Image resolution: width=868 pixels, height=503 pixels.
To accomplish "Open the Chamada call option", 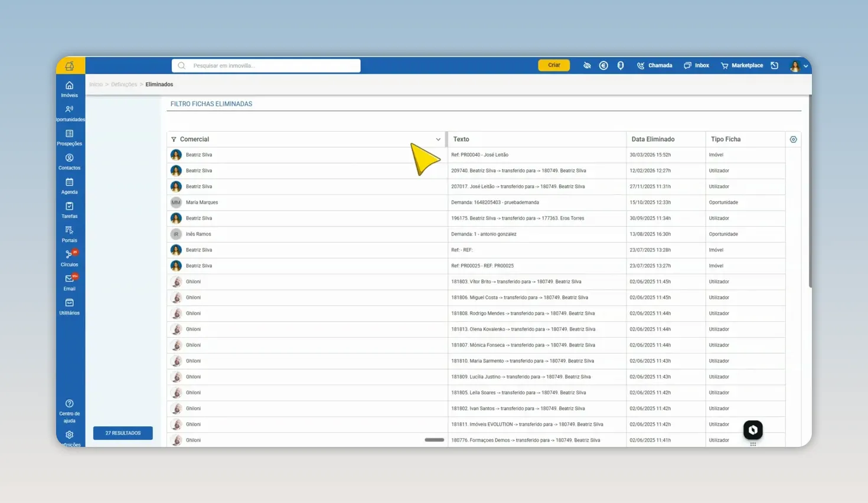I will (x=654, y=66).
